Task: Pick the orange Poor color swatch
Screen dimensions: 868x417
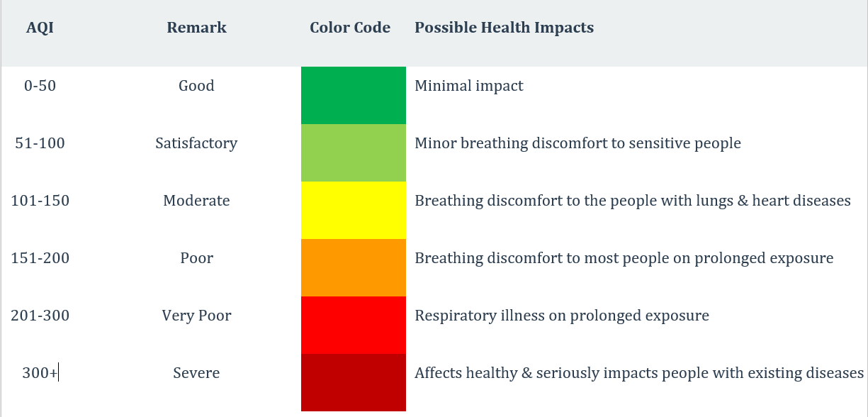Action: tap(353, 268)
